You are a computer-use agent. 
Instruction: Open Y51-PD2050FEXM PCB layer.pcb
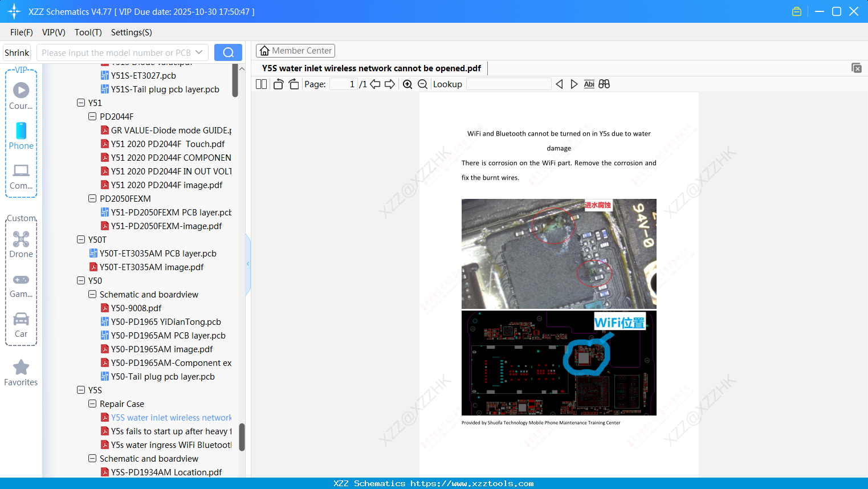tap(171, 212)
